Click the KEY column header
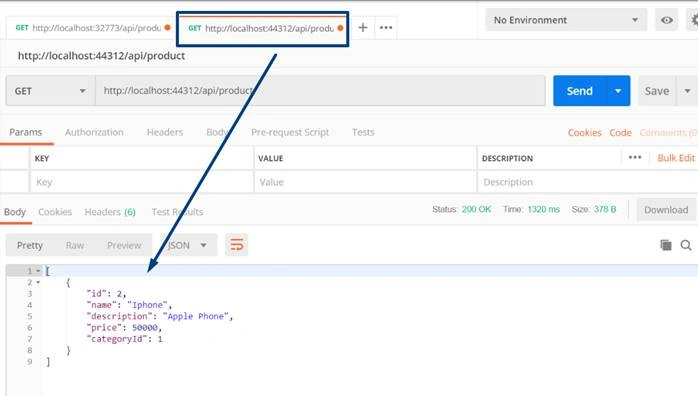 (42, 158)
